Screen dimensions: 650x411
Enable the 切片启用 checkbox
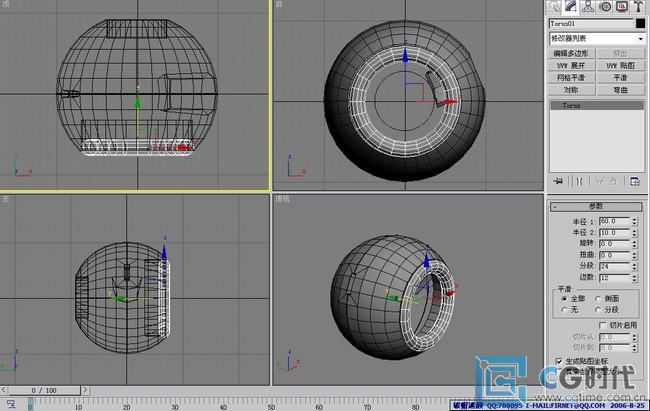[x=603, y=325]
